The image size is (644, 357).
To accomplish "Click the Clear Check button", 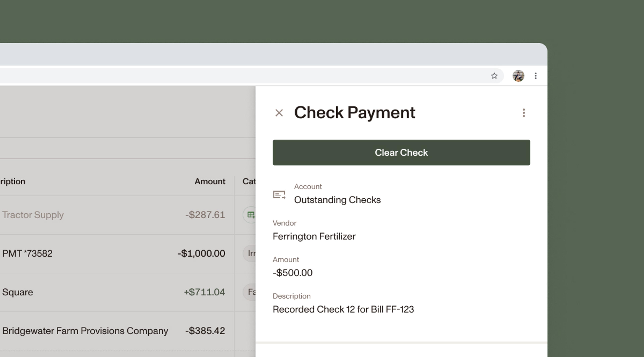I will tap(401, 152).
